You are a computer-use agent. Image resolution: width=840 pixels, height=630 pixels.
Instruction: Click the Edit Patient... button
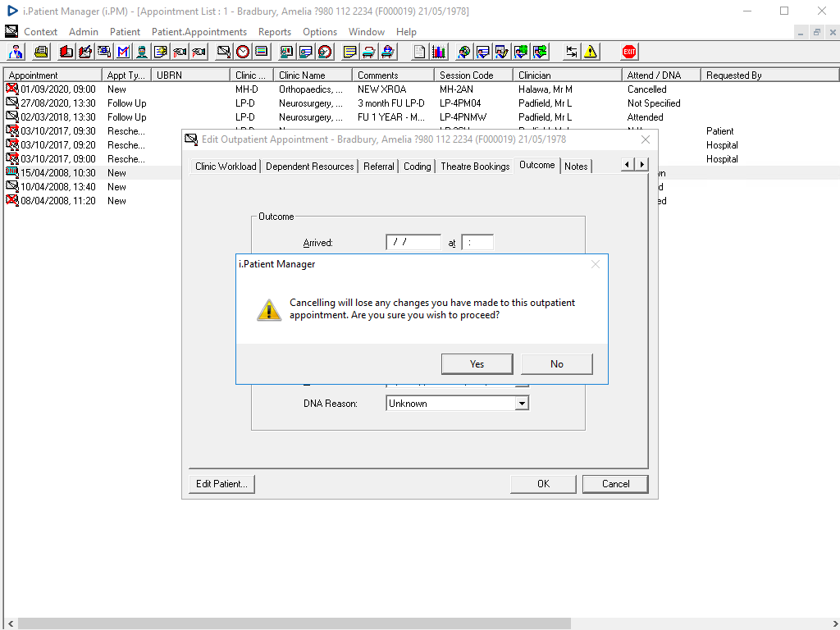221,484
